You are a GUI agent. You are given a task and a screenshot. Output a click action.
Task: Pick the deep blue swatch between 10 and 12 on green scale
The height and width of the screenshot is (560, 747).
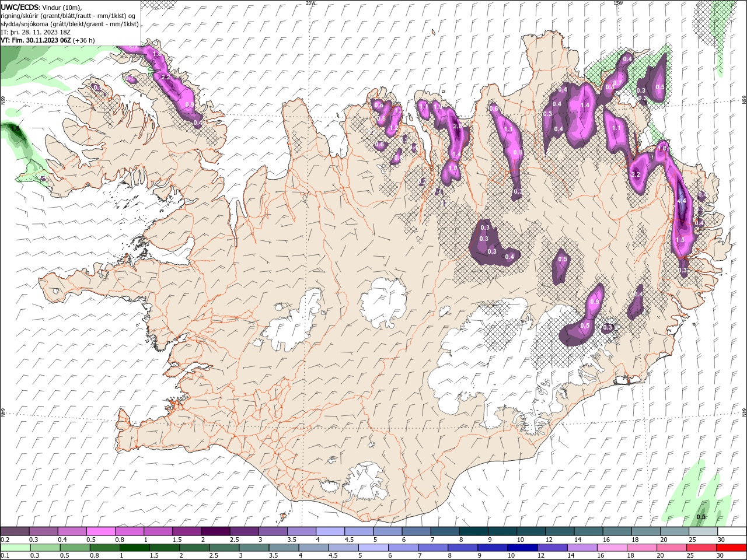pos(522,548)
